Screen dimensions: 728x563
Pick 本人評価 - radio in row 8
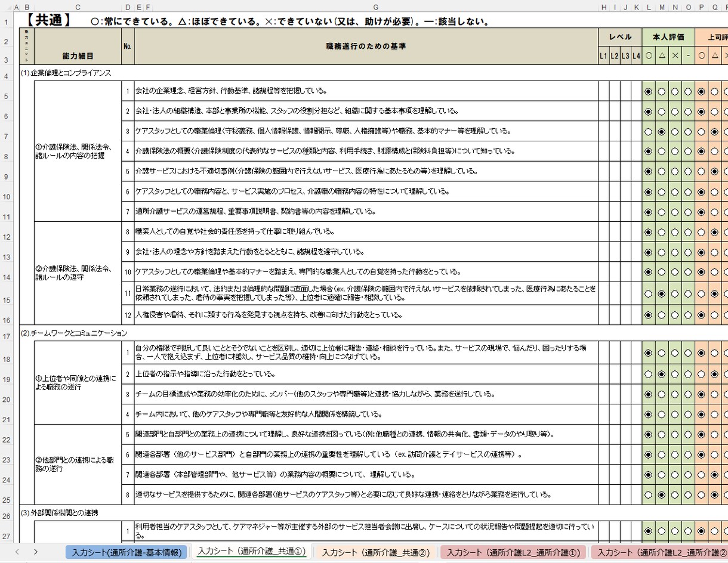pos(688,151)
